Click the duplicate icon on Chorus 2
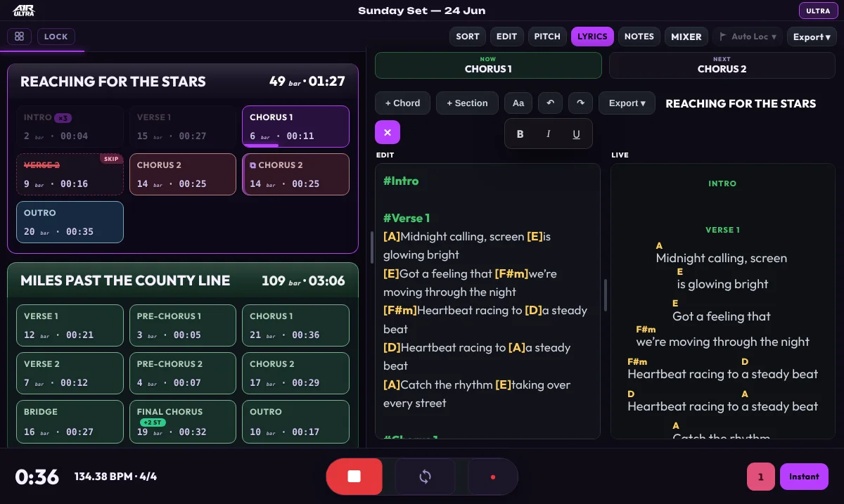The height and width of the screenshot is (504, 844). [x=253, y=165]
